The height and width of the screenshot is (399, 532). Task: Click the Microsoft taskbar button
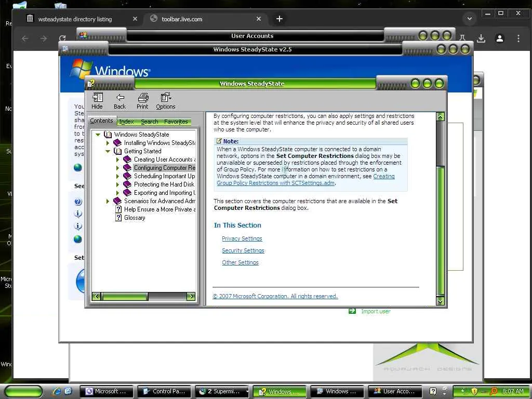coord(106,392)
